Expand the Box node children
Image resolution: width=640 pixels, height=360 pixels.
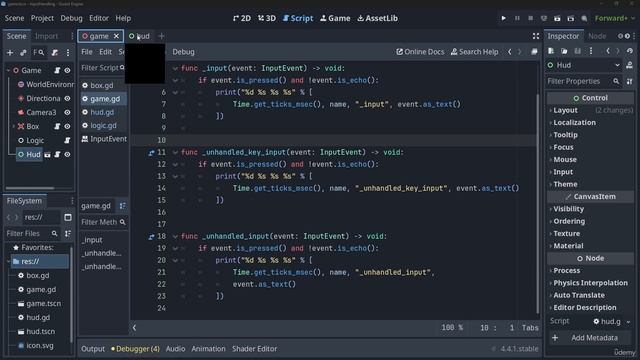point(13,127)
